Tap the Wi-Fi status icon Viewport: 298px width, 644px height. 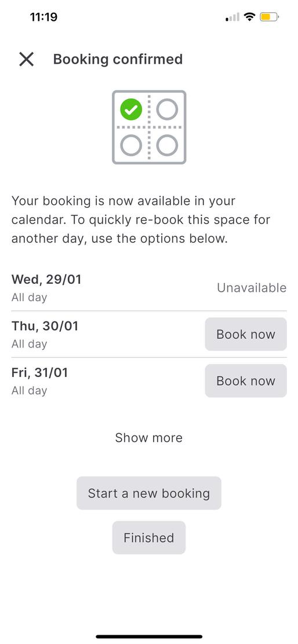tap(249, 17)
